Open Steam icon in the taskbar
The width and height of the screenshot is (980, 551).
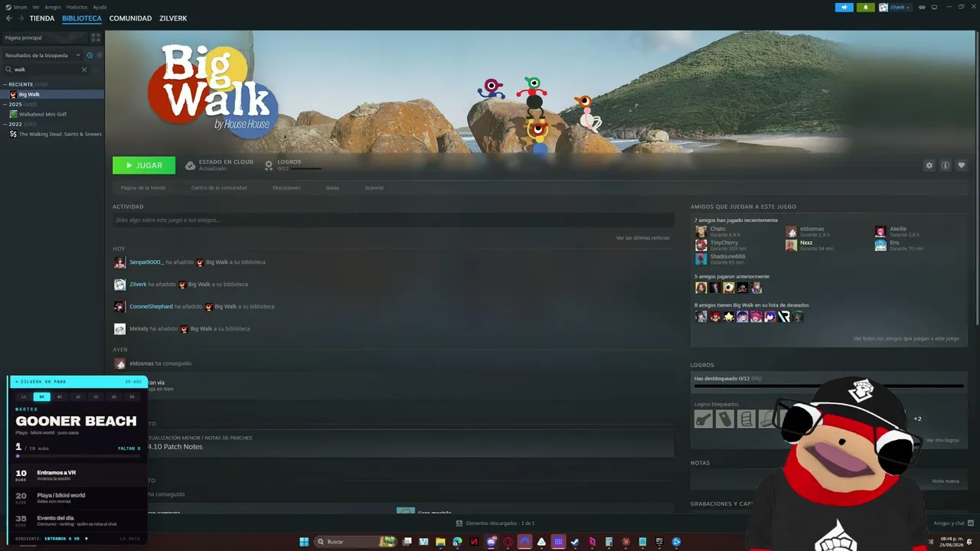pos(575,542)
